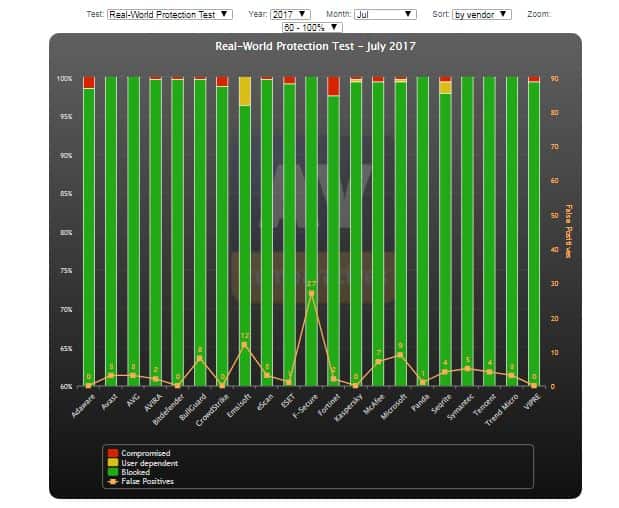Viewport: 619px width, 508px height.
Task: Click the chart title Real-World Protection Test – July 2017
Action: 315,47
